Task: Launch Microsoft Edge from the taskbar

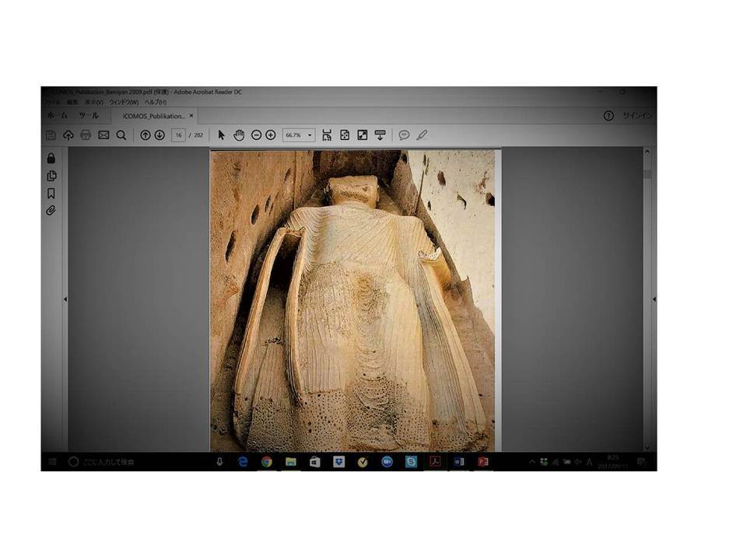Action: 243,462
